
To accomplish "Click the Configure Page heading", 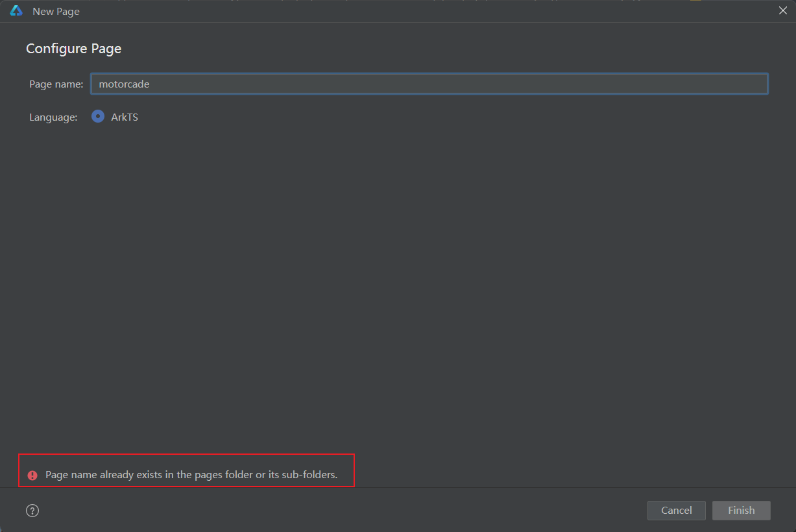I will point(73,49).
